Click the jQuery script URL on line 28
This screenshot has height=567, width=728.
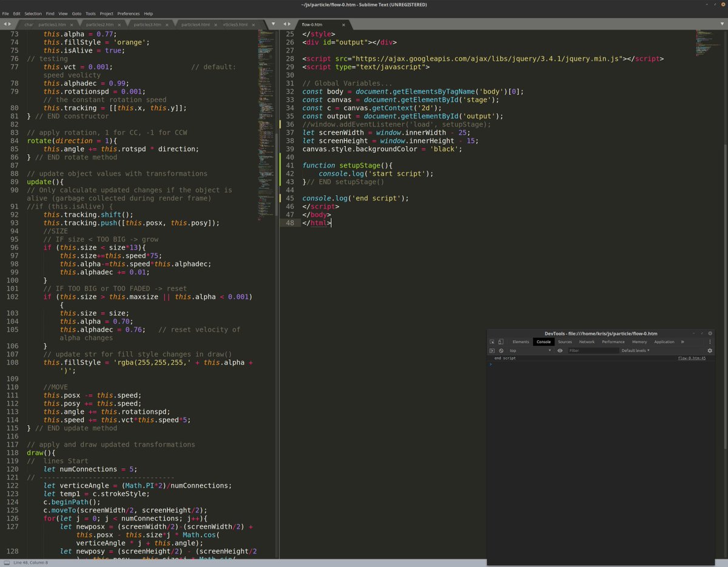point(488,58)
